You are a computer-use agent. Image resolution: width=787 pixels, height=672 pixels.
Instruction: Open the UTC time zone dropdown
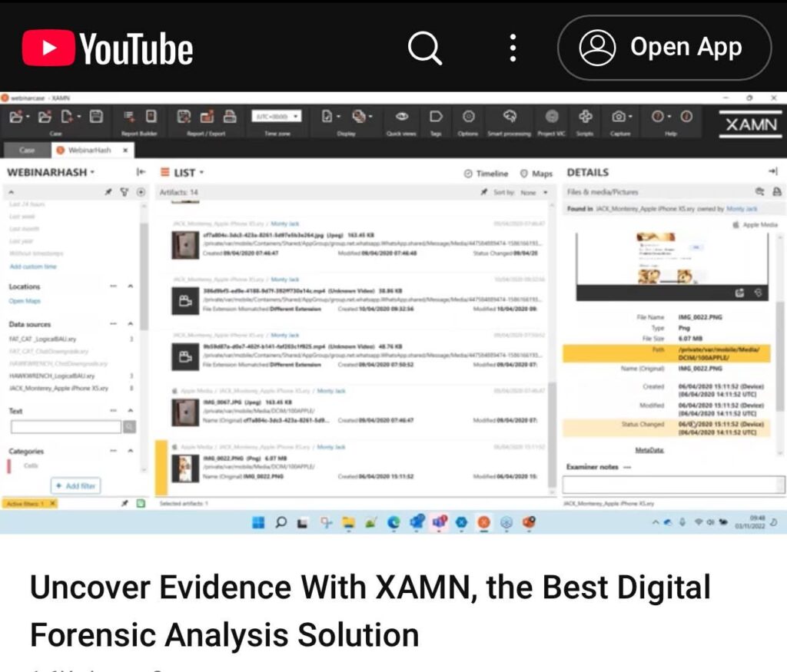coord(276,116)
